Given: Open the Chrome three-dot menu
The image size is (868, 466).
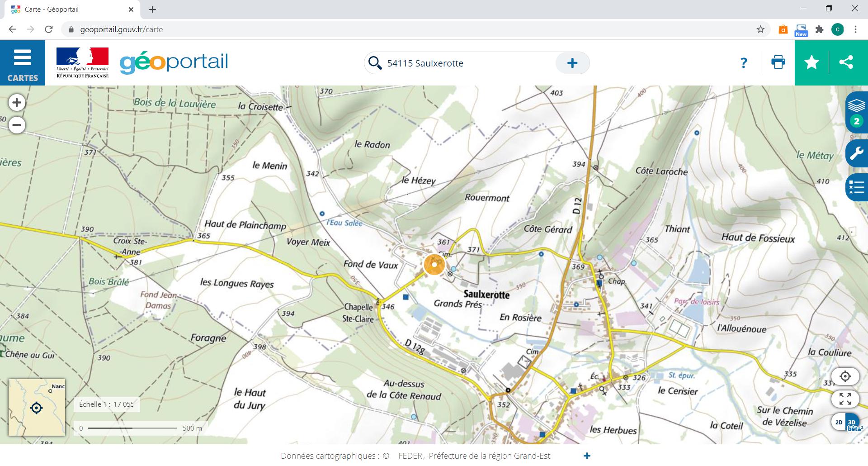Looking at the screenshot, I should point(855,29).
